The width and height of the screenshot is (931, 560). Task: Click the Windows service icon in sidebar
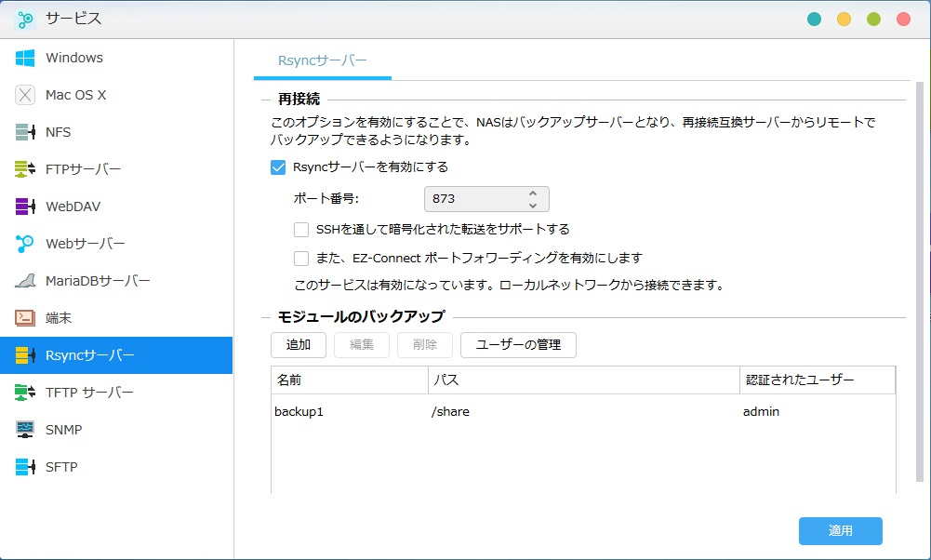coord(25,58)
